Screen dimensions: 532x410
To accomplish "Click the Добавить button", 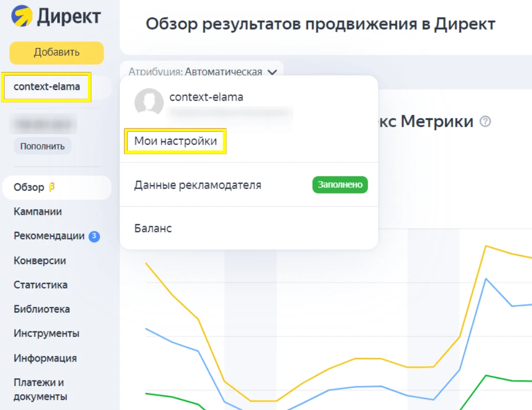I will point(57,53).
